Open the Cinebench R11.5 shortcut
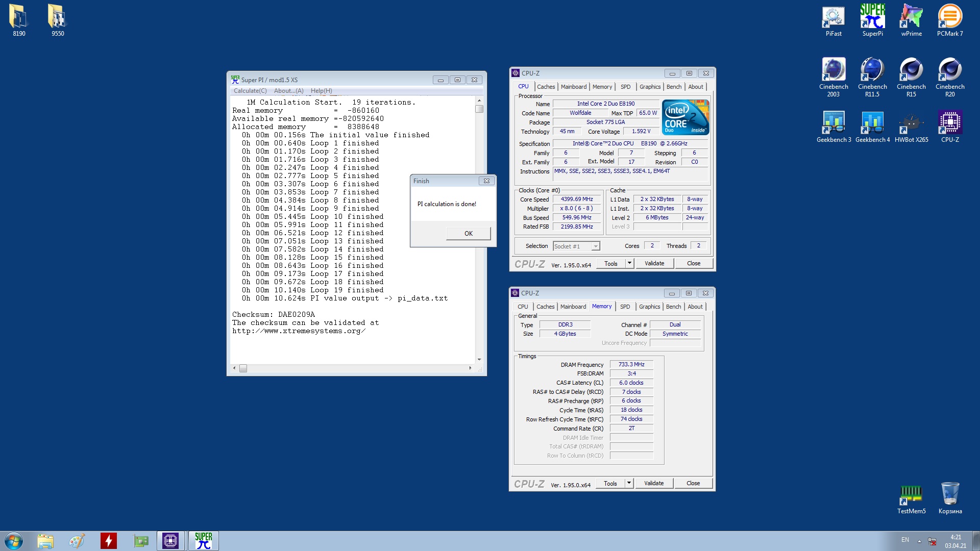Image resolution: width=980 pixels, height=551 pixels. click(x=872, y=77)
